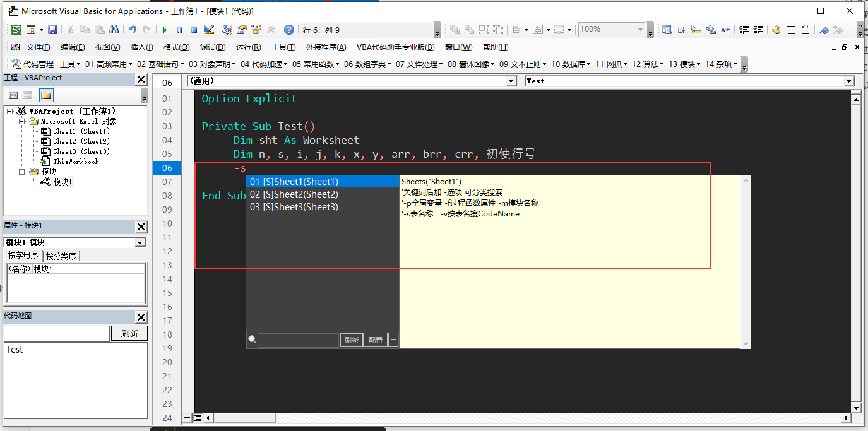This screenshot has height=431, width=868.
Task: Click the Outdent icon
Action: (758, 30)
